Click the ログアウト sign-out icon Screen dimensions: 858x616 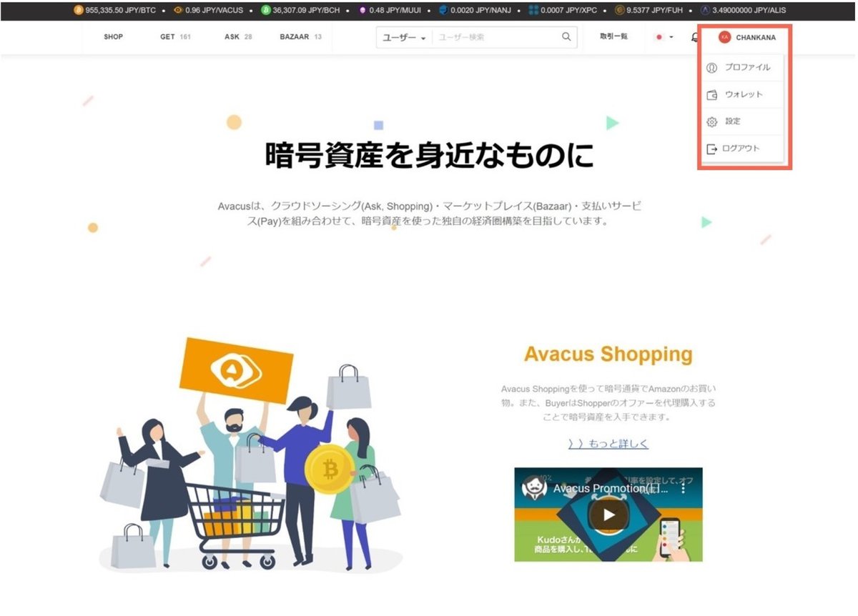(712, 149)
